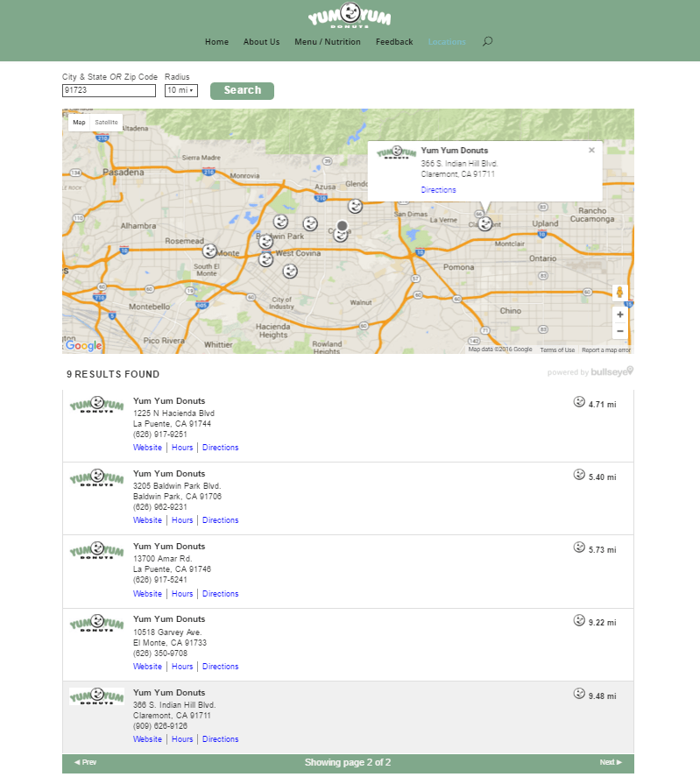Click the logo for Claremont listing
Viewport: 700px width, 777px height.
(x=96, y=696)
